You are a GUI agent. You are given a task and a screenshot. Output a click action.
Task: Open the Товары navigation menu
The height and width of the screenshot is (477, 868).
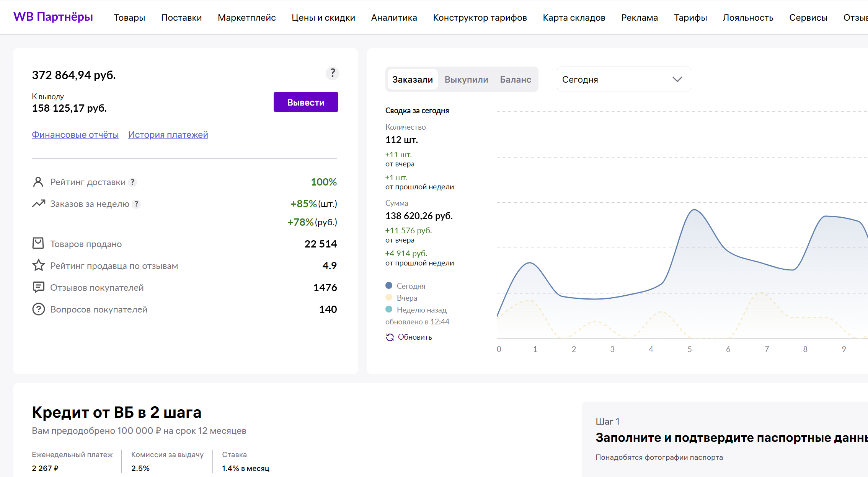point(129,18)
